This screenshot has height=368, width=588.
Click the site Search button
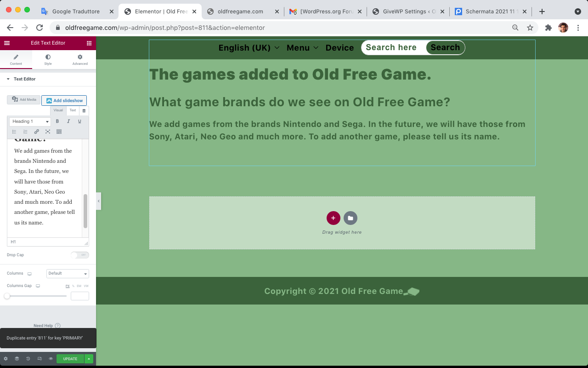(x=445, y=47)
